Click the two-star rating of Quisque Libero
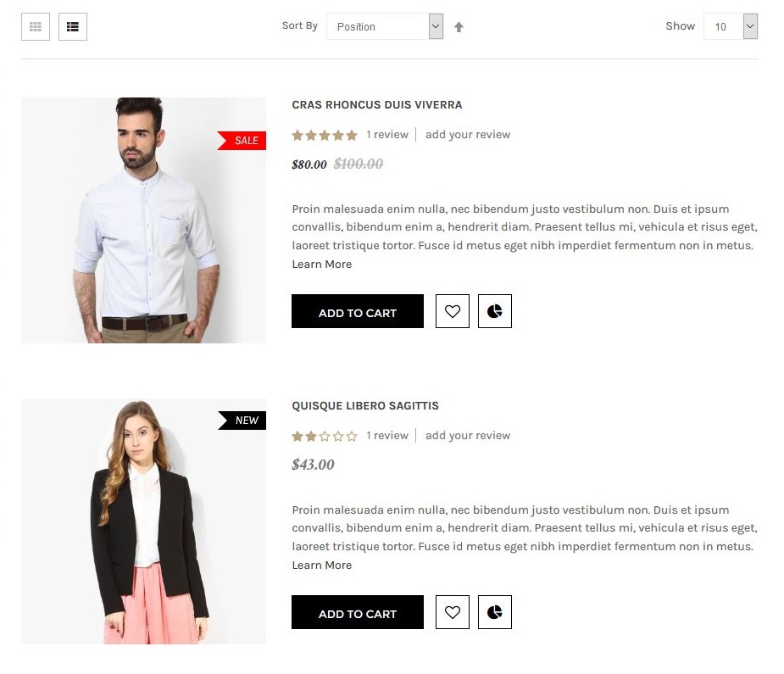784x674 pixels. point(325,436)
